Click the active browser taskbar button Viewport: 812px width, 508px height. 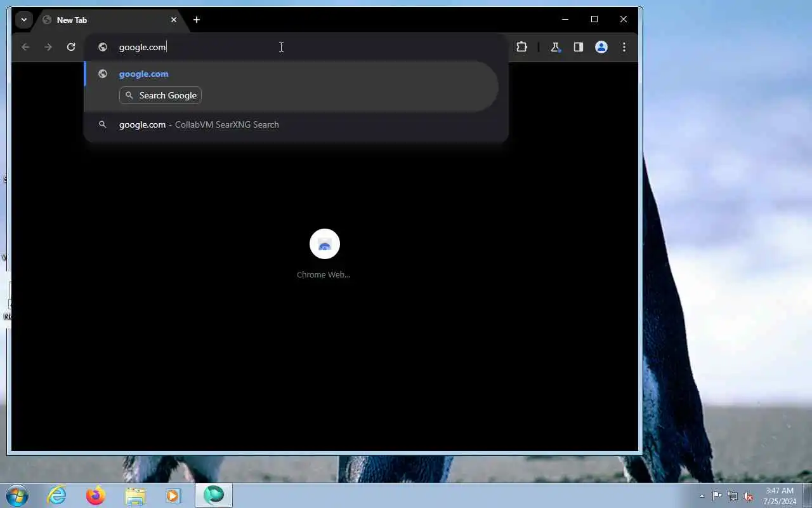(214, 495)
